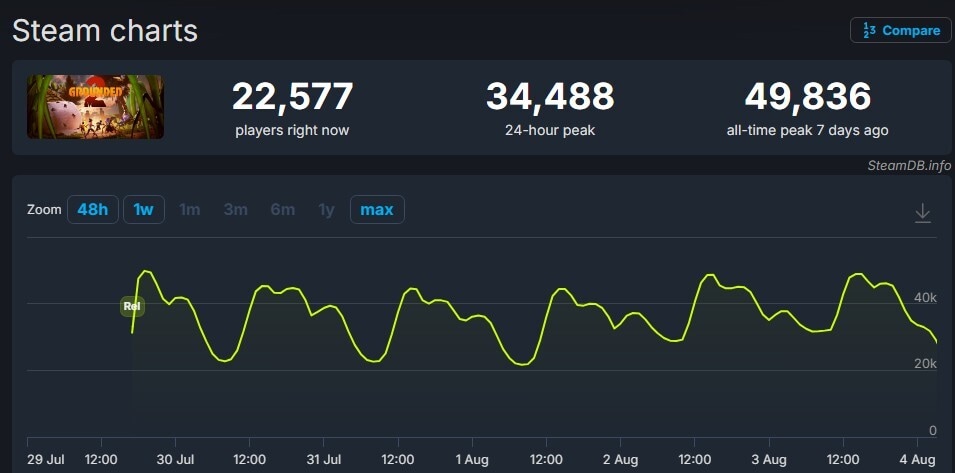This screenshot has width=955, height=473.
Task: Click the 22,577 players right now figure
Action: click(292, 97)
